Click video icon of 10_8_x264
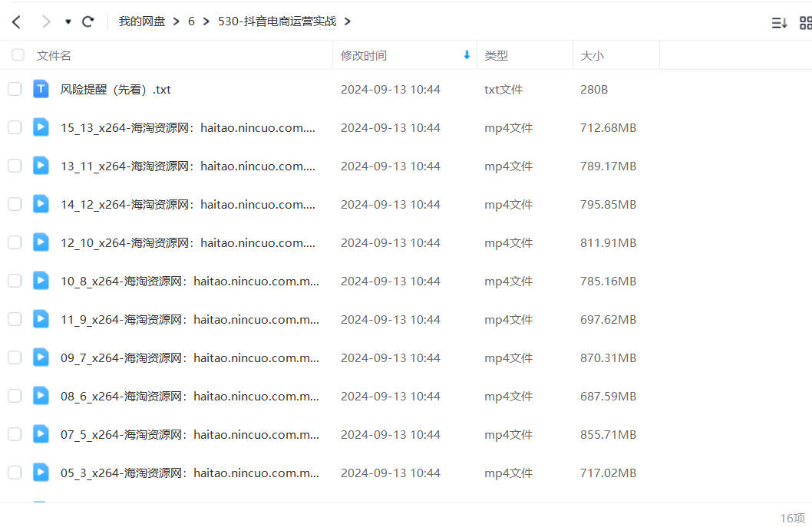Viewport: 812px width, 527px height. [x=41, y=281]
